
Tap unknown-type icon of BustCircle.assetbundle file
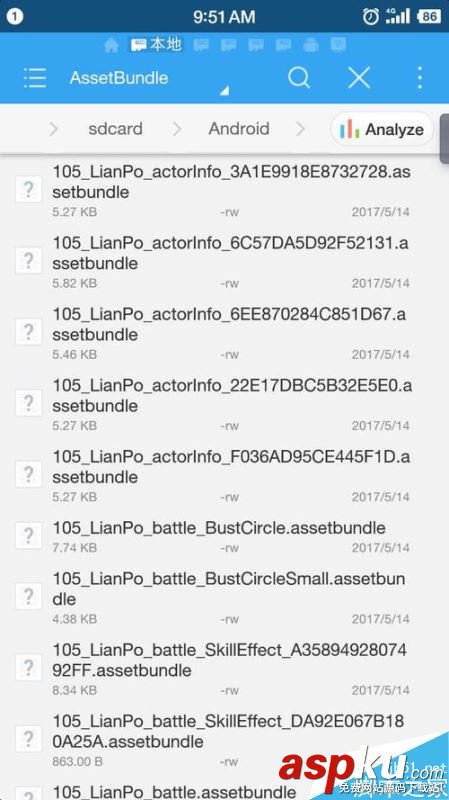coord(29,536)
